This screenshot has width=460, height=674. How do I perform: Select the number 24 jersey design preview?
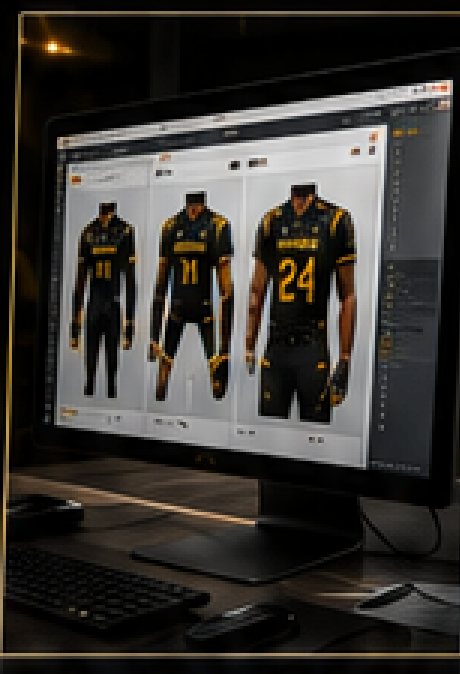pyautogui.click(x=303, y=301)
